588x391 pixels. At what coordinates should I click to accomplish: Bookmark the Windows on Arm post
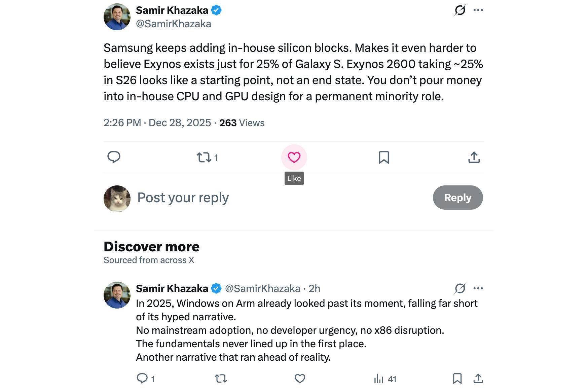pyautogui.click(x=457, y=379)
